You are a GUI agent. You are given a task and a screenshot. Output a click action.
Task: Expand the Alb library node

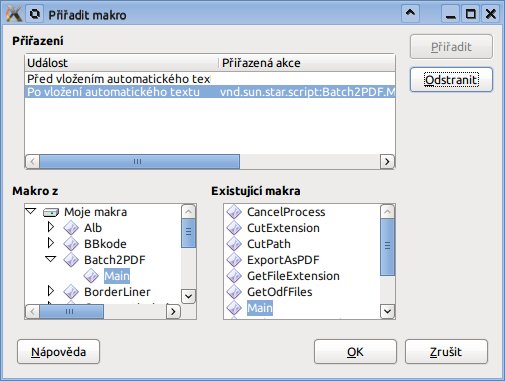click(x=51, y=227)
